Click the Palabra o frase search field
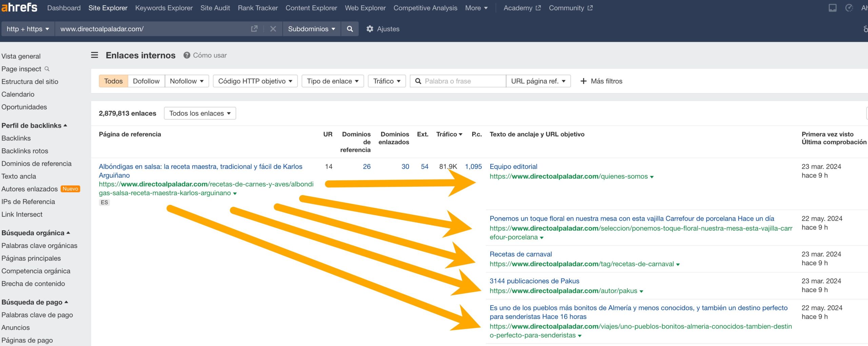 point(461,81)
